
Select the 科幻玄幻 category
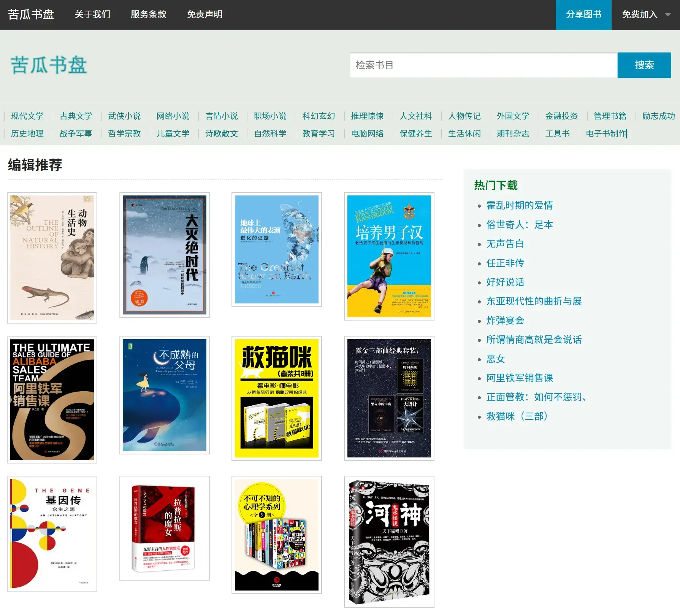coord(319,116)
